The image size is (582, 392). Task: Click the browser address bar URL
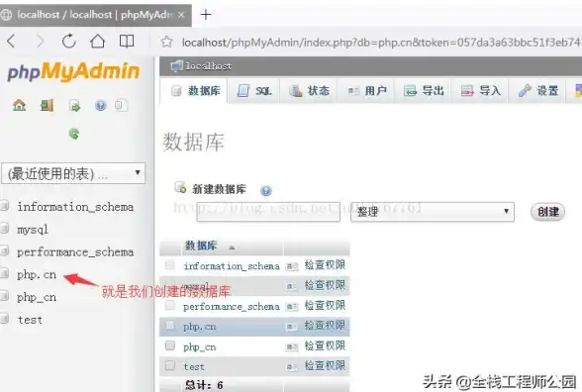click(382, 43)
